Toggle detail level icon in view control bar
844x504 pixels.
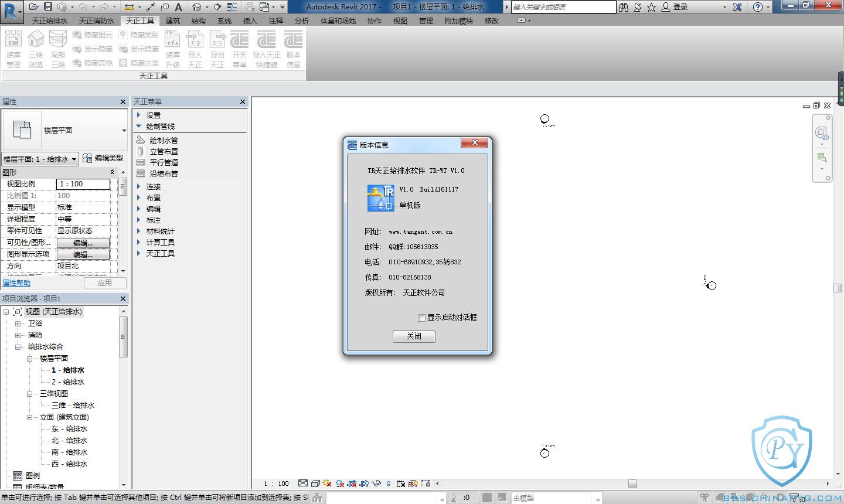(302, 483)
